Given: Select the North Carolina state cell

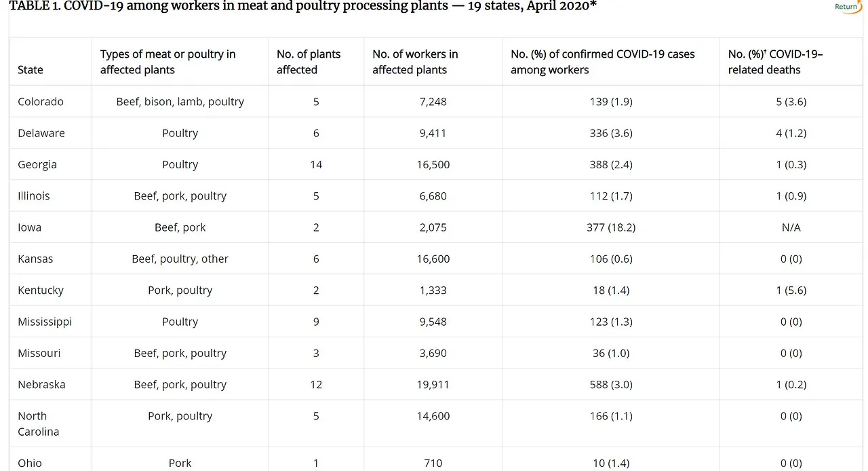Looking at the screenshot, I should [x=38, y=423].
